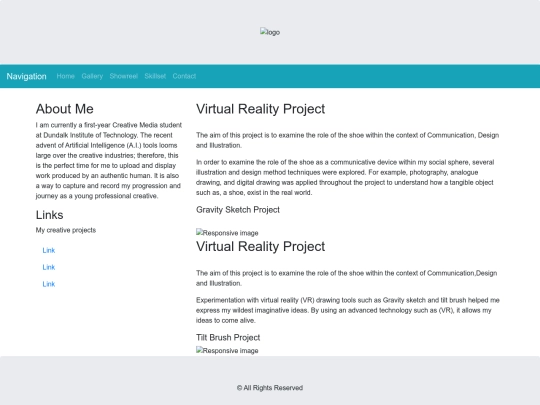
Task: Click the Links heading in the sidebar
Action: click(x=50, y=215)
